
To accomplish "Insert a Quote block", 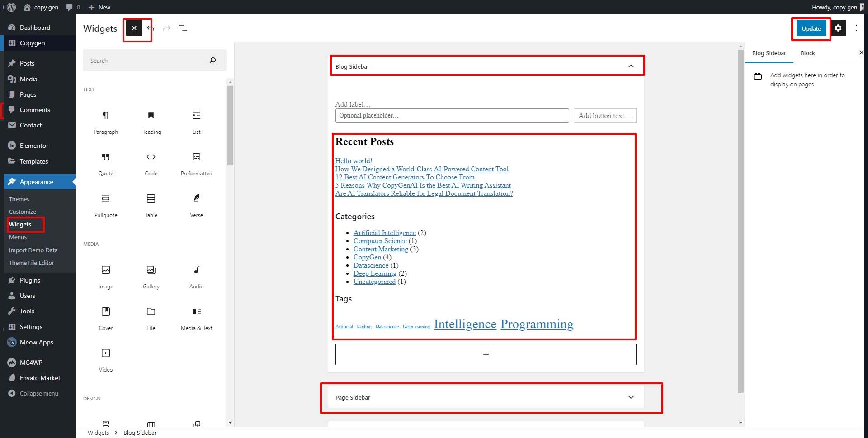I will click(x=106, y=164).
